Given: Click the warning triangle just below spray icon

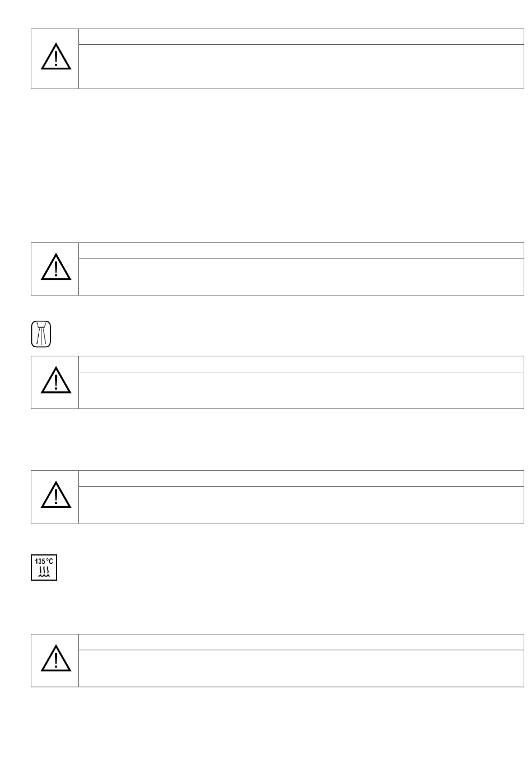Looking at the screenshot, I should (x=56, y=380).
